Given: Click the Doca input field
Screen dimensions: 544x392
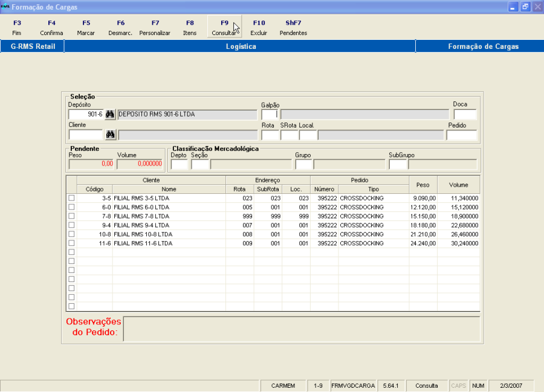Looking at the screenshot, I should [465, 114].
